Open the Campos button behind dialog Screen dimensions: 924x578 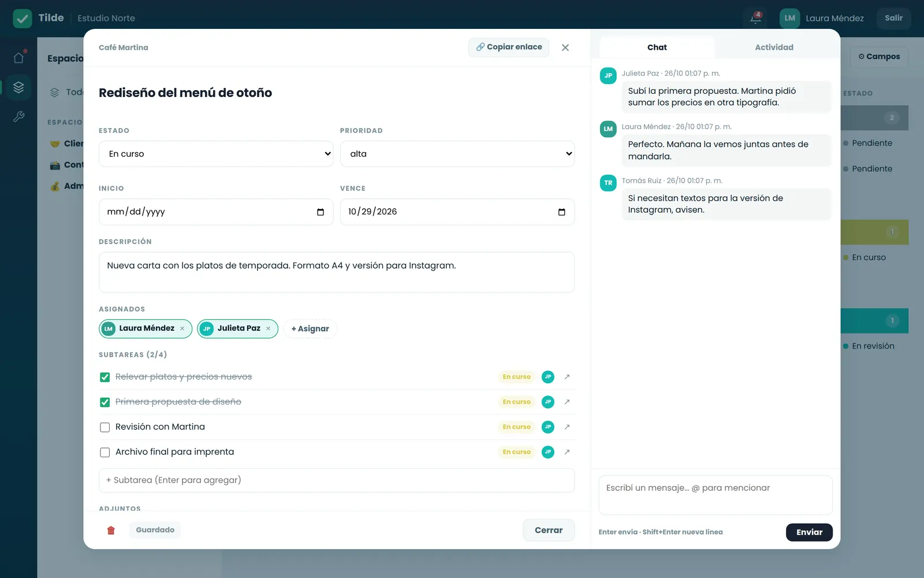point(879,57)
